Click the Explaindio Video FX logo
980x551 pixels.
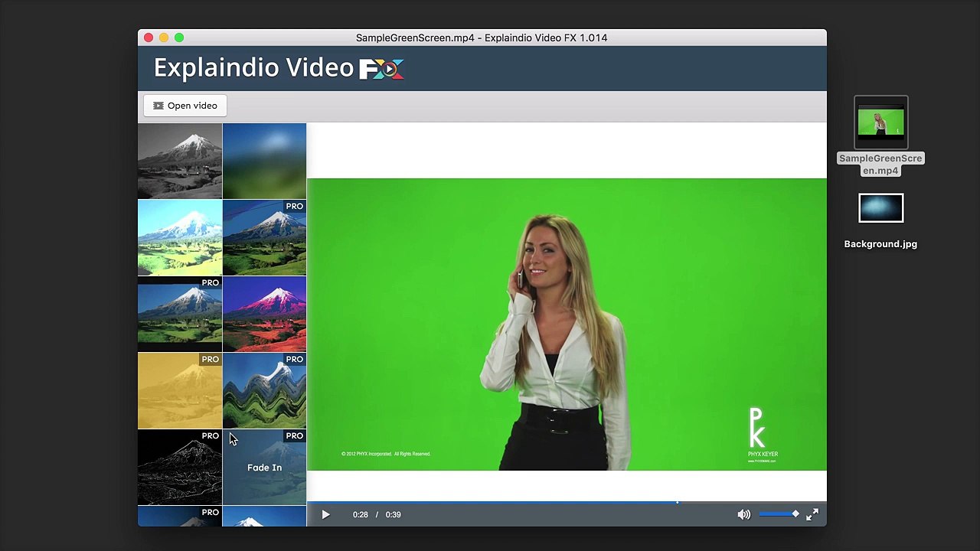coord(279,68)
